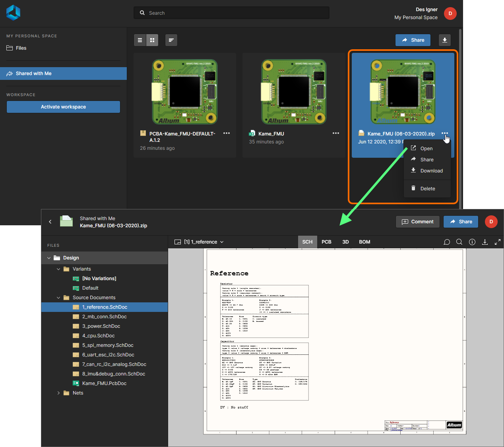Go back using the left arrow
Viewport: 504px width, 447px height.
[50, 222]
